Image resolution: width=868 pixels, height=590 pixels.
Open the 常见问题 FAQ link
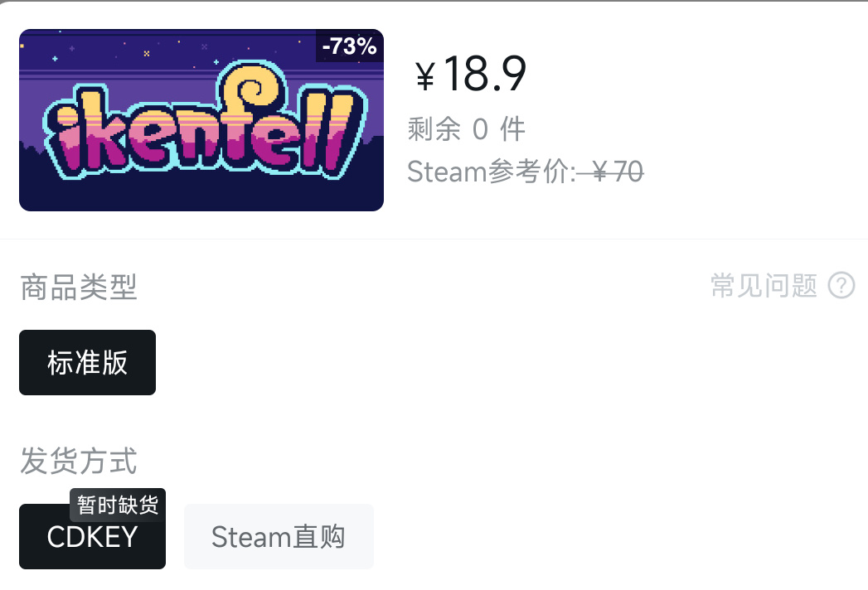coord(764,287)
